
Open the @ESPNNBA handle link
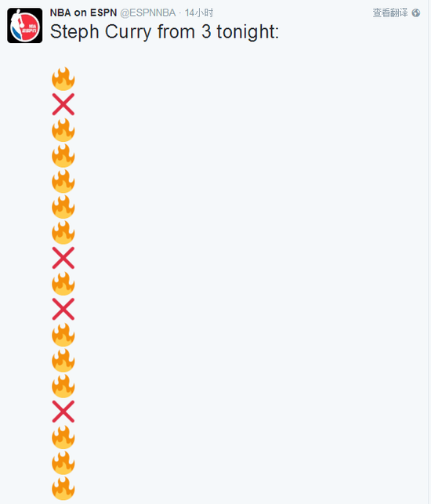click(x=148, y=13)
